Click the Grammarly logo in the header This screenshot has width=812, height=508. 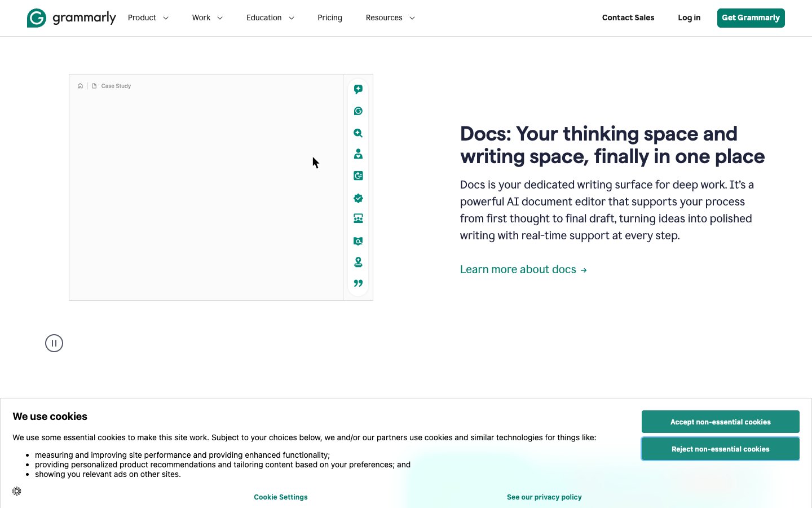[x=71, y=18]
